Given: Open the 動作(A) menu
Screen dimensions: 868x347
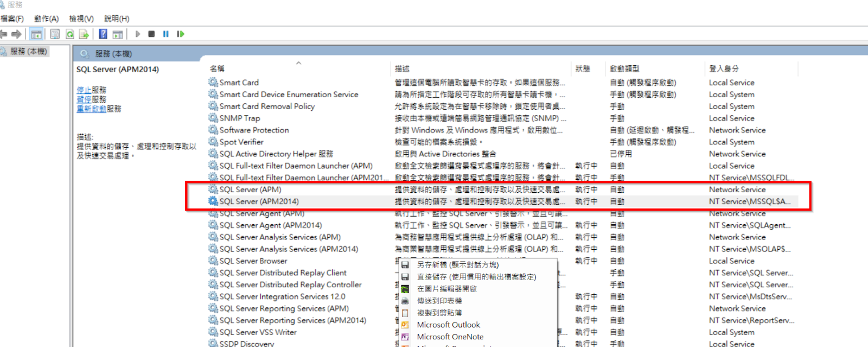Looking at the screenshot, I should tap(46, 18).
